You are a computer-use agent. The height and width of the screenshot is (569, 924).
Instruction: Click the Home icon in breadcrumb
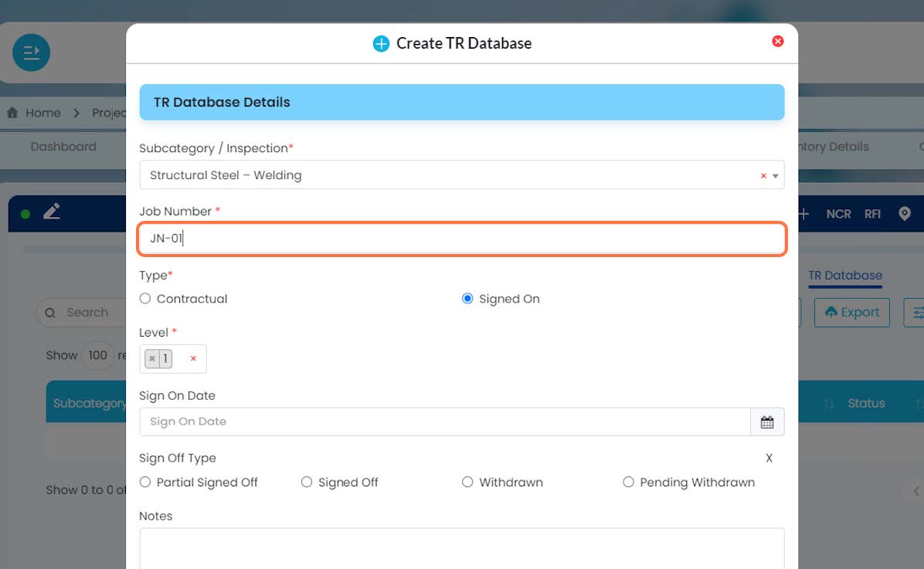[12, 113]
